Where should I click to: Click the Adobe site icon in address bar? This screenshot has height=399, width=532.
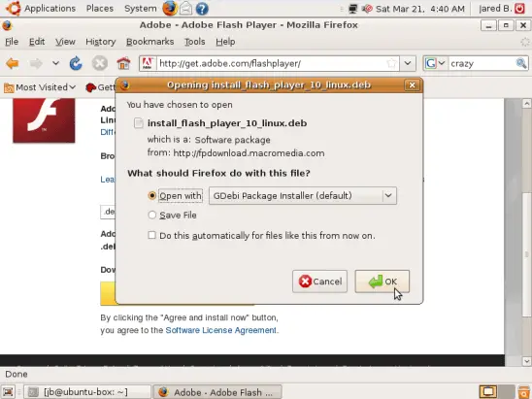click(148, 63)
